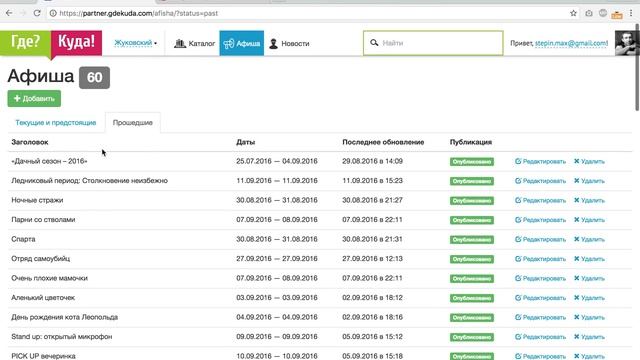Open the Каталог section
640x360 pixels.
tap(194, 43)
